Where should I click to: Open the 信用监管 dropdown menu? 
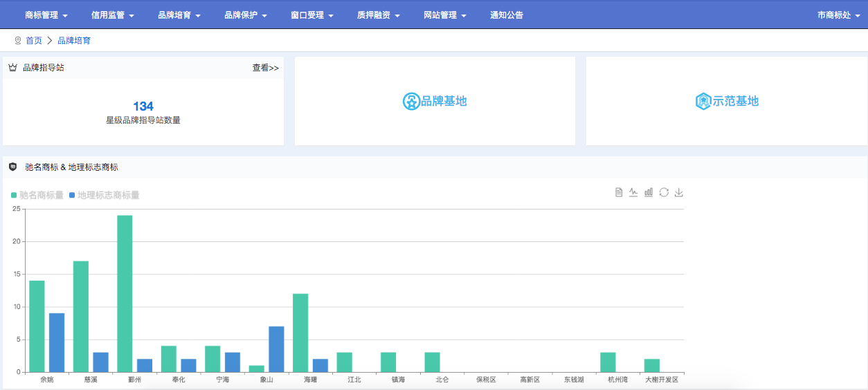pyautogui.click(x=113, y=15)
